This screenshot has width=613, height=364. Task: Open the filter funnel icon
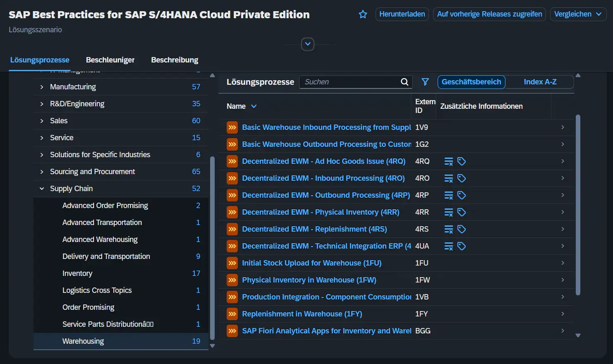(x=425, y=82)
